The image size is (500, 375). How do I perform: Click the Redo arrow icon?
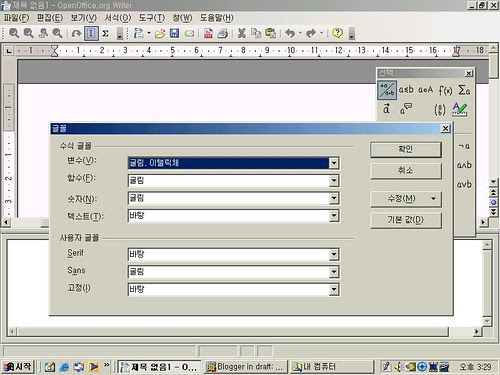click(311, 33)
